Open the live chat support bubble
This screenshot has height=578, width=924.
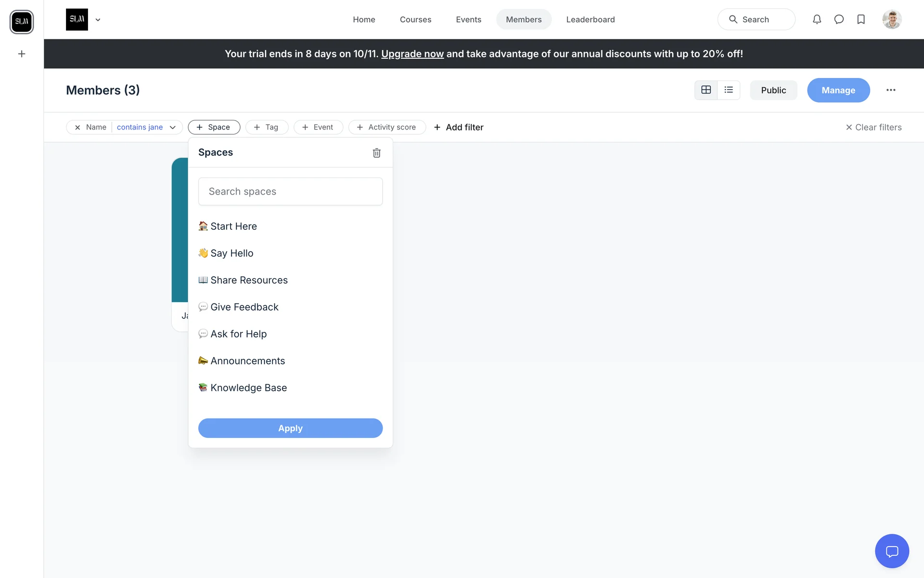pos(892,551)
